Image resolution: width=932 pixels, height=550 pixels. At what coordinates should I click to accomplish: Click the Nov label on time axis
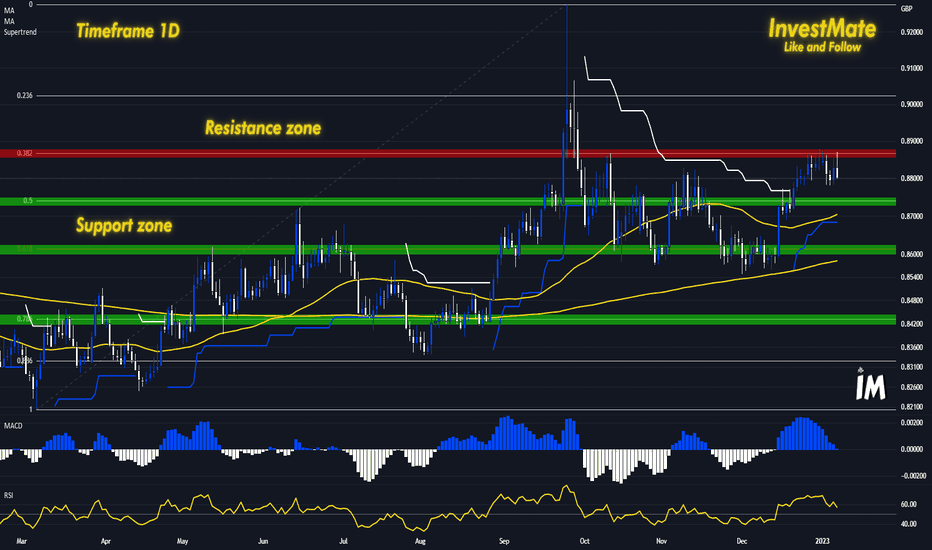click(x=661, y=542)
